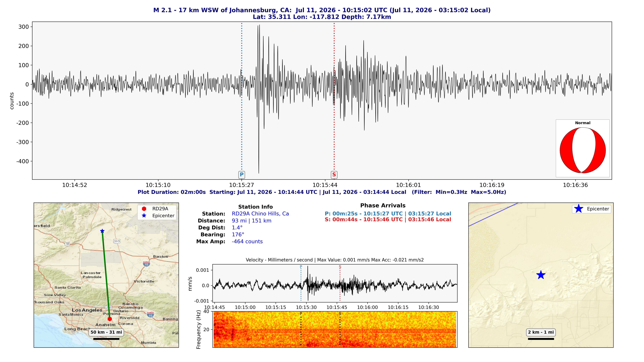Open the Normal focal mechanism beachball diagram

tap(583, 150)
